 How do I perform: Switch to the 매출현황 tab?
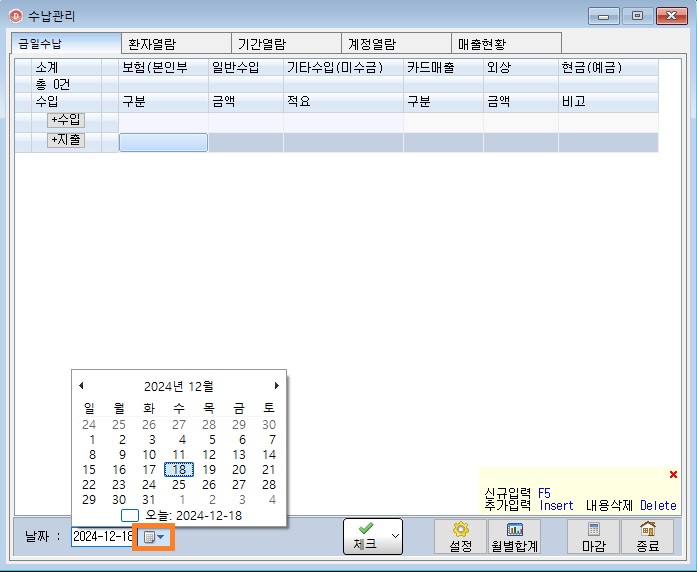(x=506, y=44)
